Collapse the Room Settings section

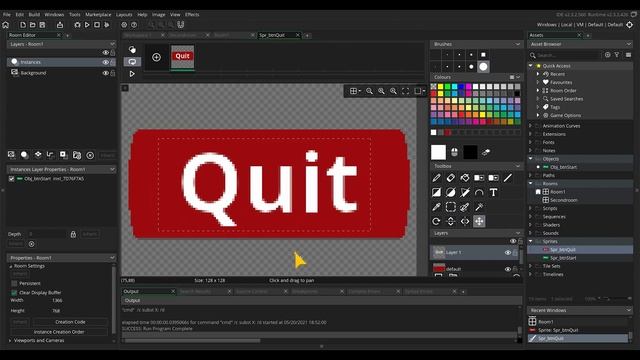[x=11, y=266]
